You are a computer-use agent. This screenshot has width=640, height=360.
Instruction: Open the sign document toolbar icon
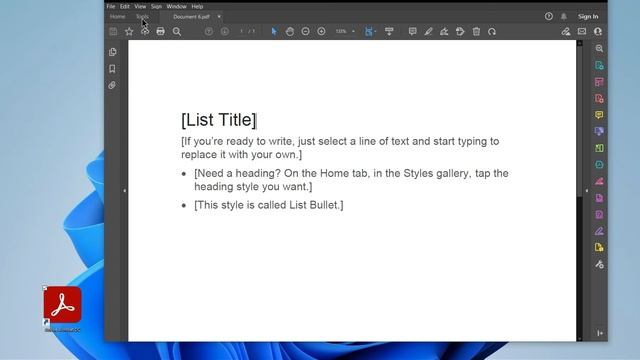click(444, 31)
